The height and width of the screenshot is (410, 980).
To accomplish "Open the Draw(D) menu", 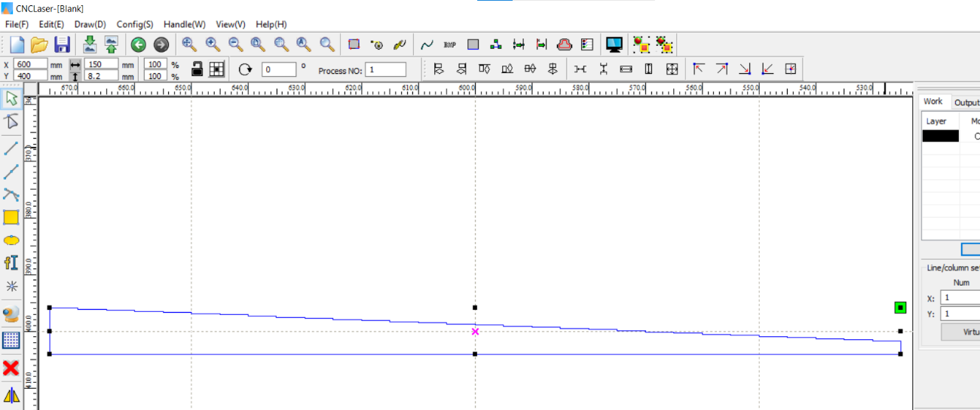I will point(90,24).
